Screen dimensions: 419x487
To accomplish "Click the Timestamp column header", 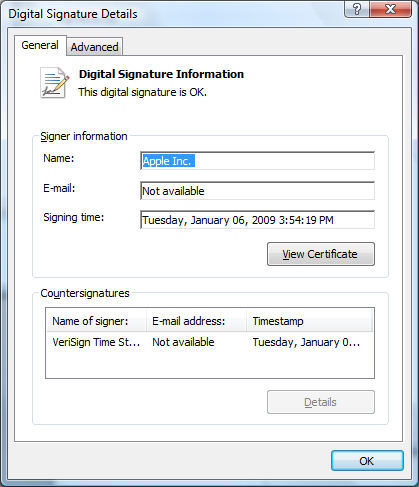I will point(309,321).
